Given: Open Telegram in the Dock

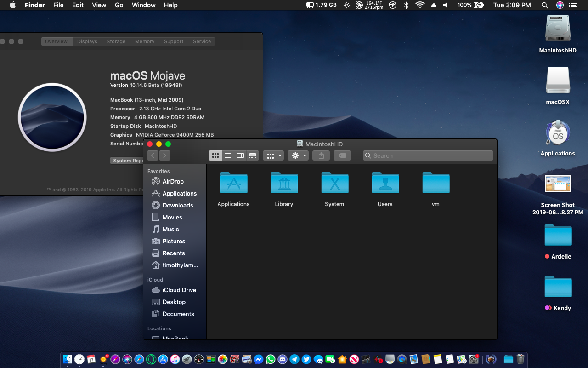Looking at the screenshot, I should [x=294, y=359].
